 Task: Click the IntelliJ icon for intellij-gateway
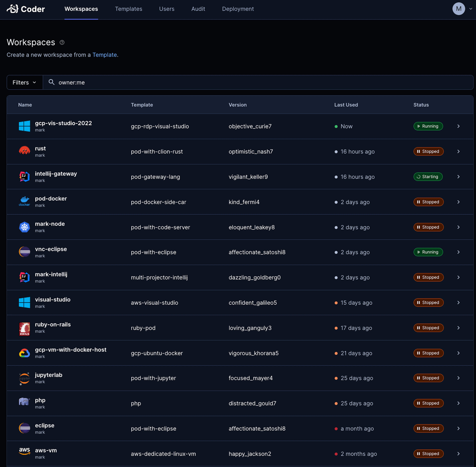click(x=25, y=177)
